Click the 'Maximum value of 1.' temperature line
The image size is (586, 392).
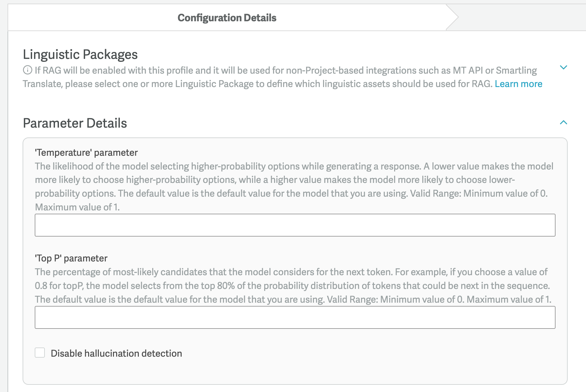click(77, 207)
